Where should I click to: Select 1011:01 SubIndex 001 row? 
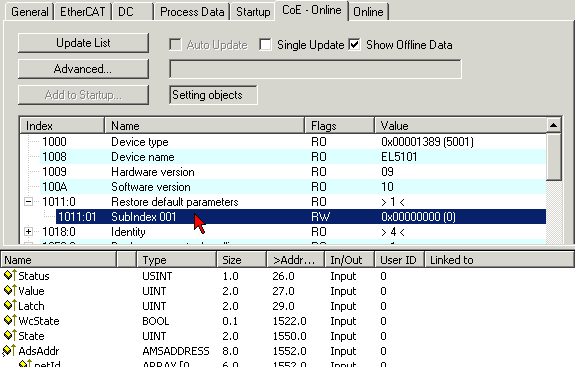(x=301, y=216)
